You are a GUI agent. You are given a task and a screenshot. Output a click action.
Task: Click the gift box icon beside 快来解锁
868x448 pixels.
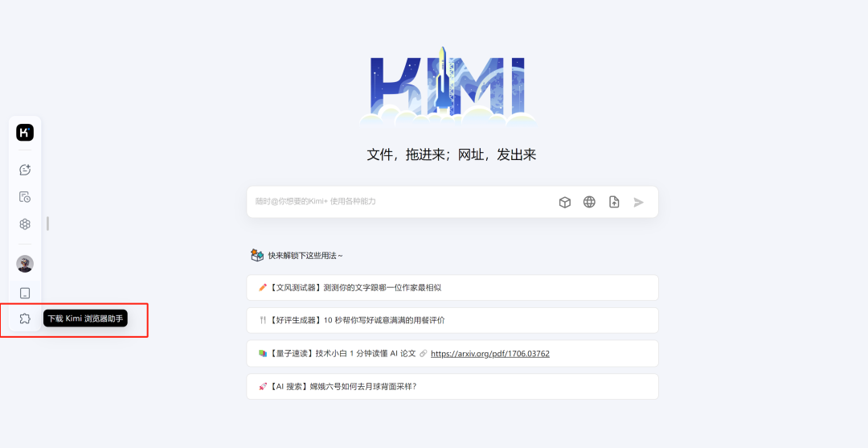click(x=257, y=255)
